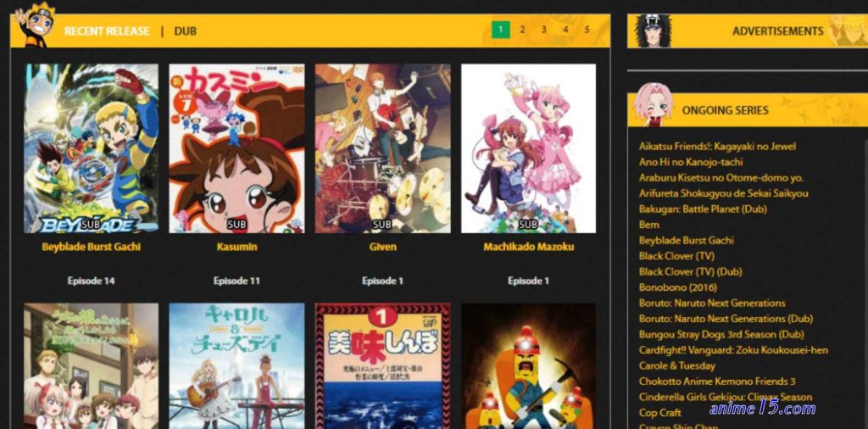This screenshot has width=868, height=429.
Task: Open Carole & Tuesday in ongoing list
Action: [677, 366]
